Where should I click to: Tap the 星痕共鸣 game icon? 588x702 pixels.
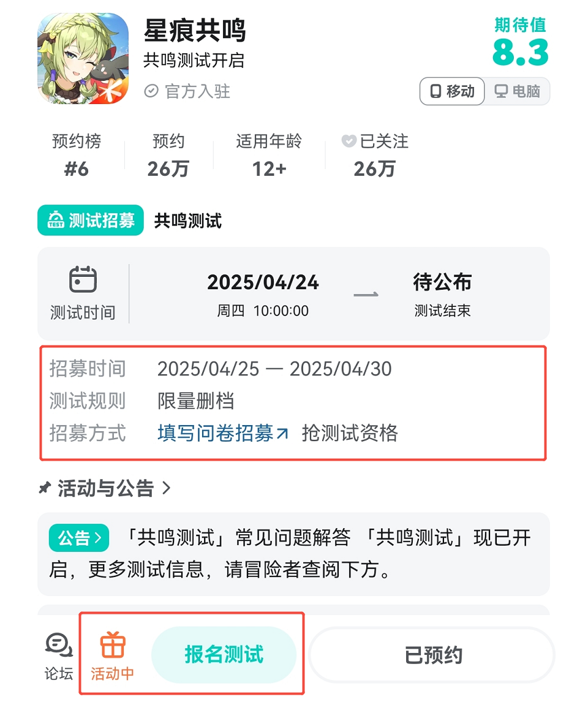pyautogui.click(x=83, y=58)
